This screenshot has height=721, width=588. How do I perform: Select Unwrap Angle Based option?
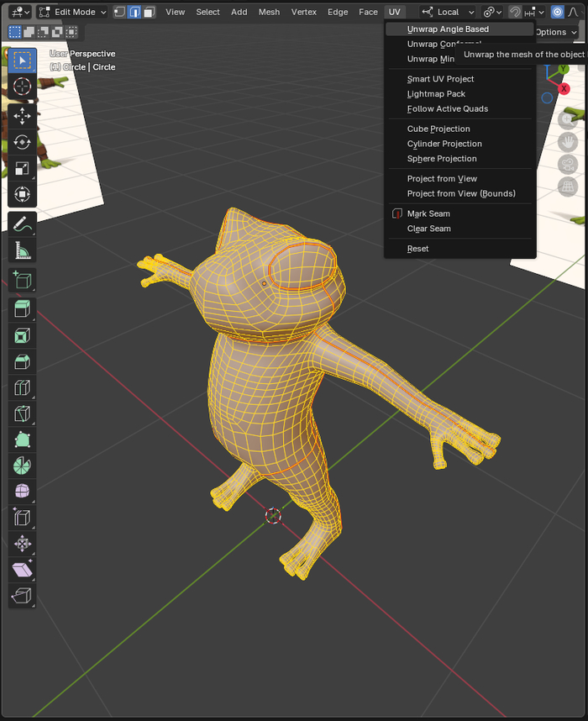(448, 29)
